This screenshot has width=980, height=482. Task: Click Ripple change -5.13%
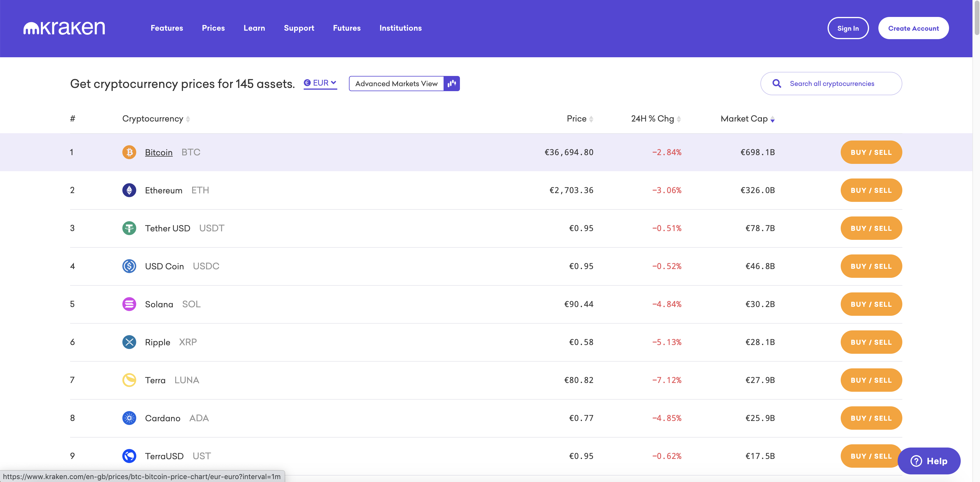click(x=666, y=342)
